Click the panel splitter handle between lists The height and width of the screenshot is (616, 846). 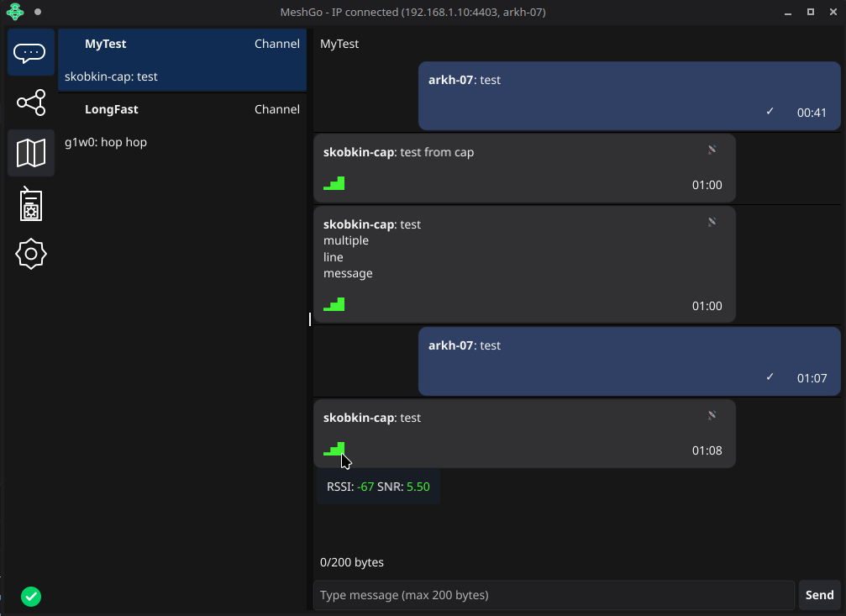[x=310, y=319]
